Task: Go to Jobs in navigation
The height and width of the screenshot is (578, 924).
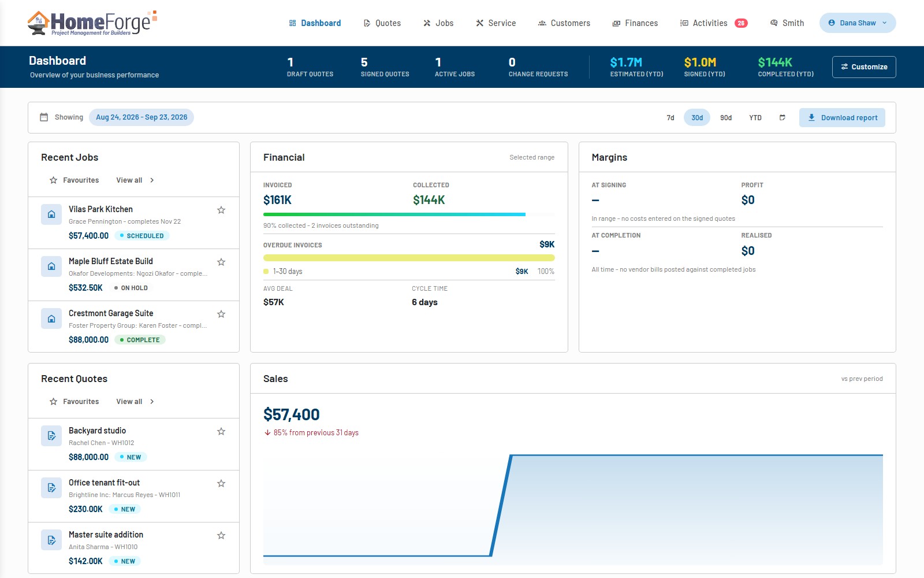Action: [438, 23]
